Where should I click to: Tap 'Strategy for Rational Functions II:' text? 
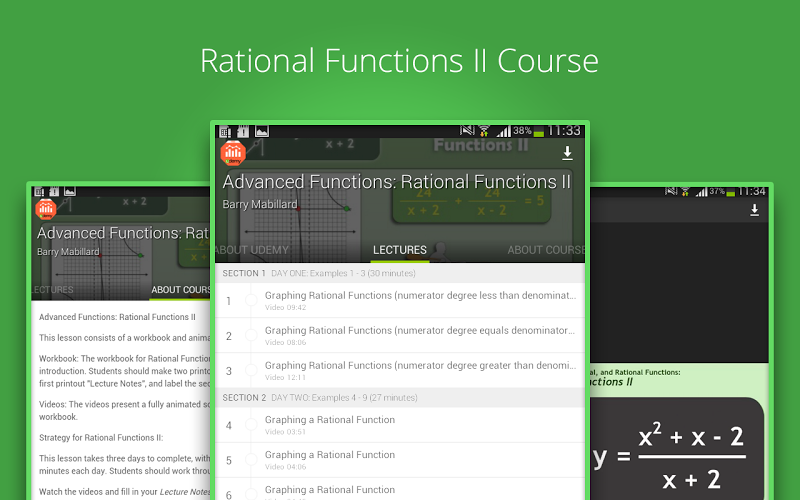pos(101,438)
